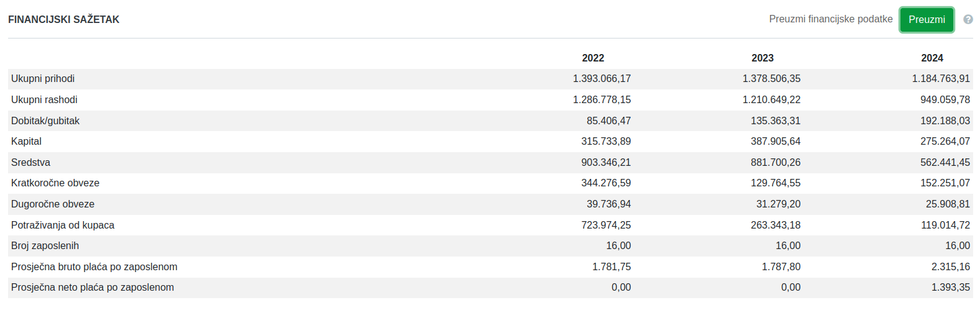Click the Potraživanja od kupaca row label
Image resolution: width=980 pixels, height=323 pixels.
[x=63, y=225]
